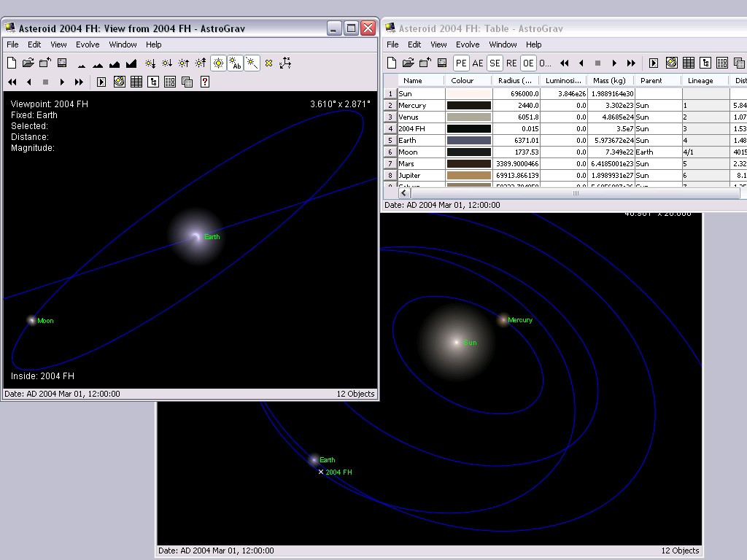Image resolution: width=747 pixels, height=560 pixels.
Task: Open Window menu in View window
Action: pyautogui.click(x=123, y=44)
